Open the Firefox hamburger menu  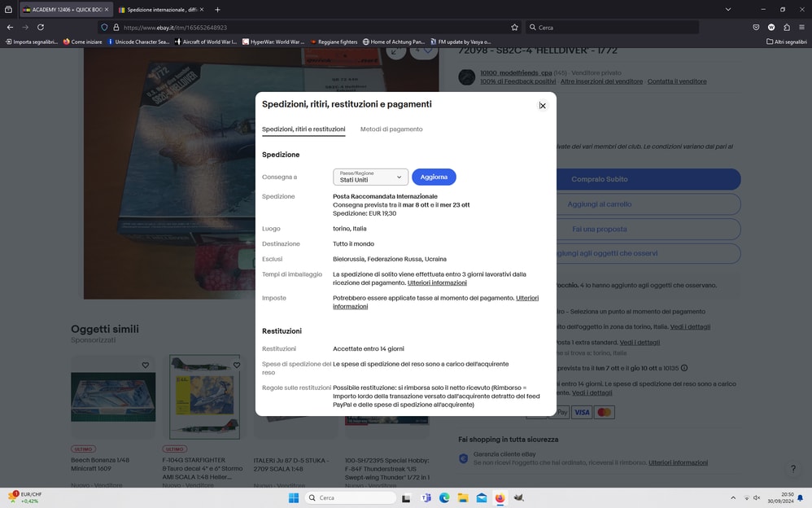tap(801, 28)
